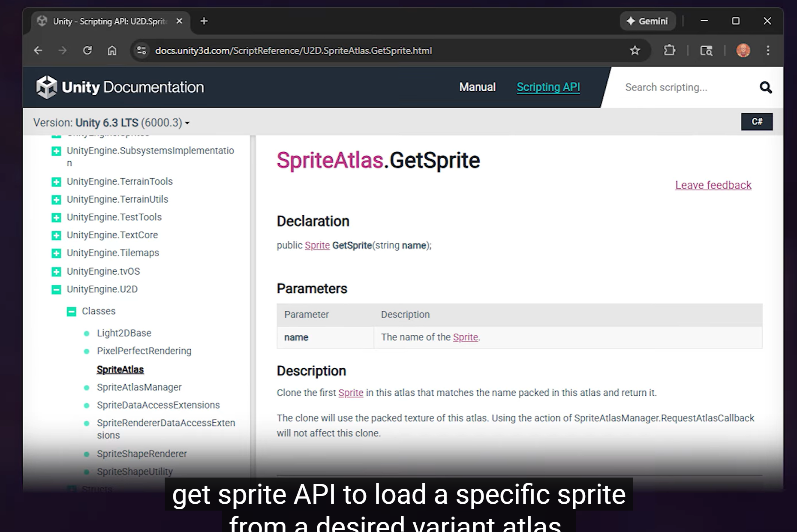This screenshot has width=797, height=532.
Task: Click the search magnifier icon
Action: (766, 87)
